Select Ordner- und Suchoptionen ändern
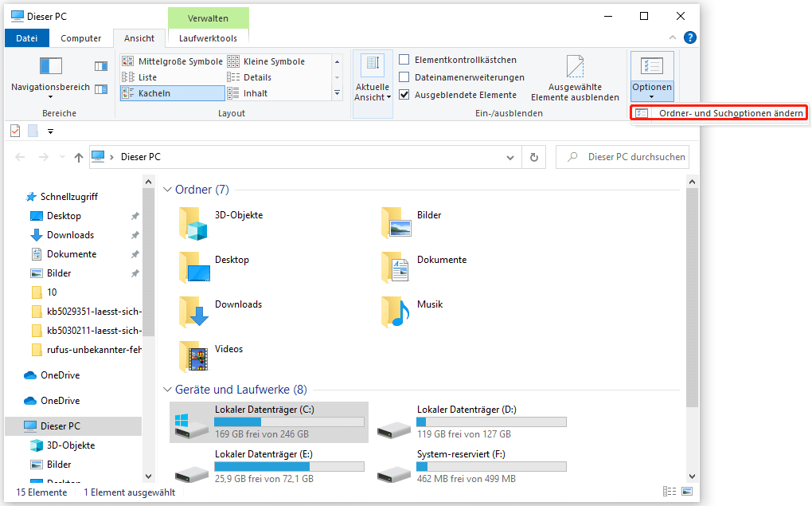The image size is (812, 506). 730,113
